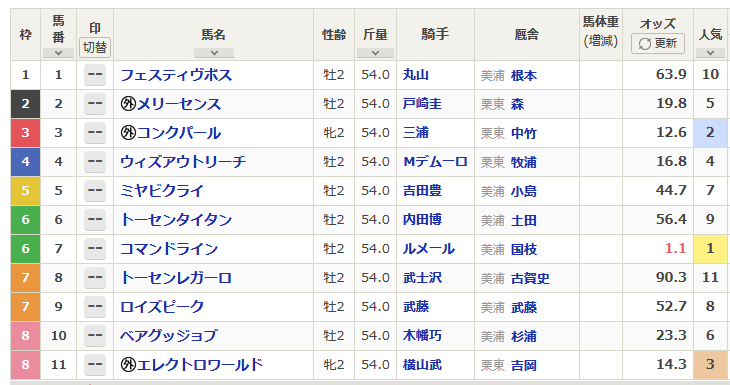The height and width of the screenshot is (385, 730).
Task: Click the 1.1 odds value for コマンドライン
Action: pyautogui.click(x=676, y=248)
